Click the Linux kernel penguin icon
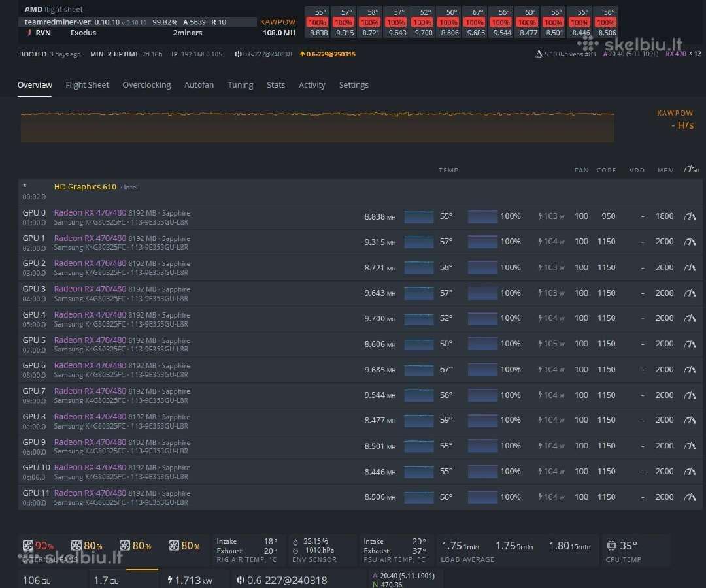The width and height of the screenshot is (706, 588). [x=539, y=54]
